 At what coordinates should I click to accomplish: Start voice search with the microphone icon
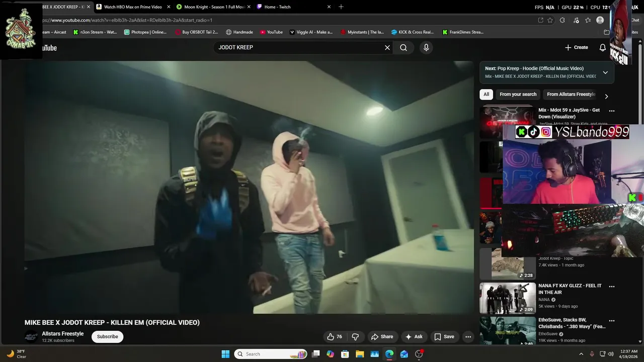[426, 47]
